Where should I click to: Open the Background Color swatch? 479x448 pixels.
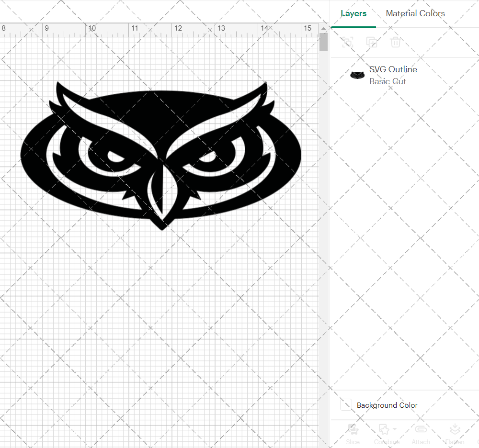346,405
